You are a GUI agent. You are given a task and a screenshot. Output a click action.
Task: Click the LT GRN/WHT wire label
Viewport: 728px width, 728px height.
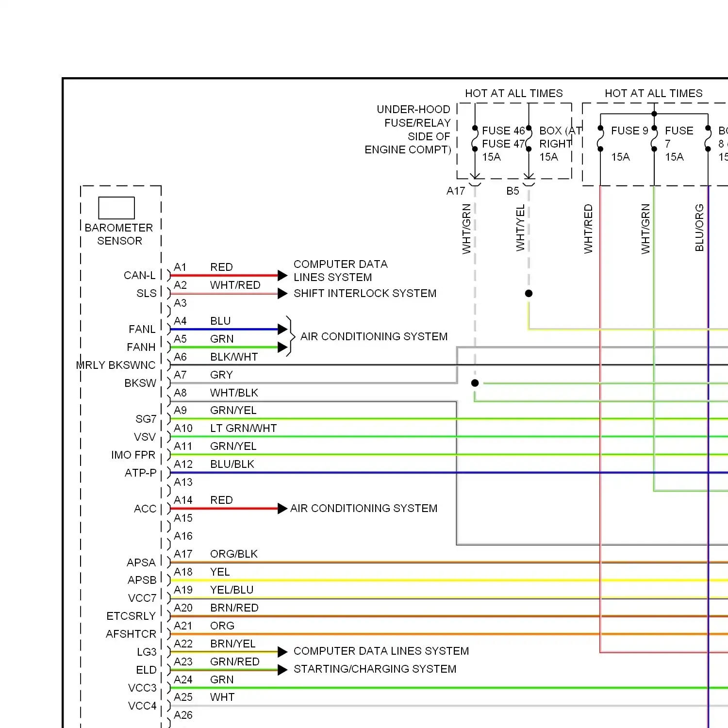[243, 429]
